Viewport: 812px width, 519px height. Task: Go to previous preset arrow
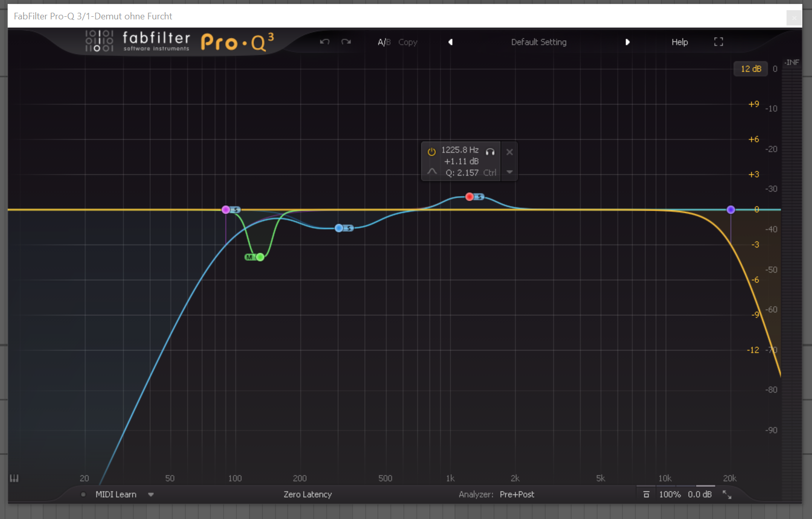click(x=450, y=42)
